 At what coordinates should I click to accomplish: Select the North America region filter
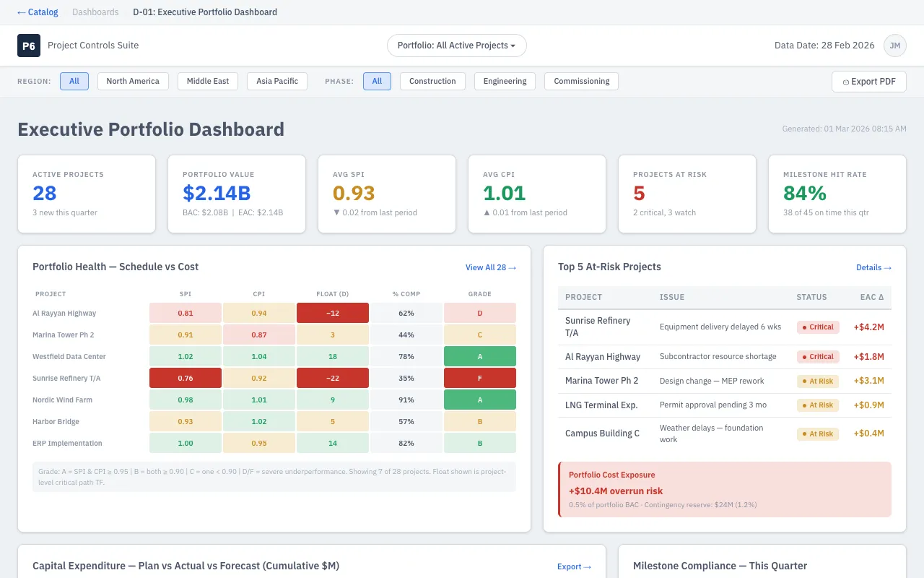133,81
